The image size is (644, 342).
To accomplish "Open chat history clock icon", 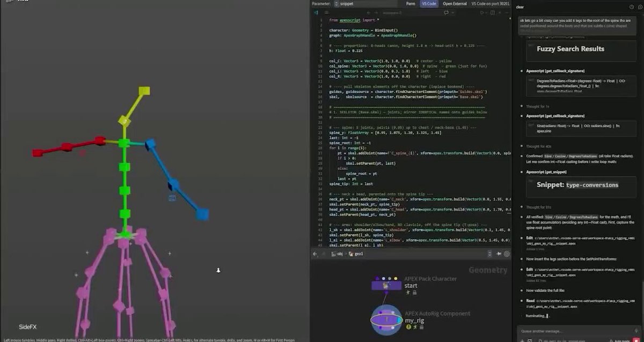I will 632,6.
